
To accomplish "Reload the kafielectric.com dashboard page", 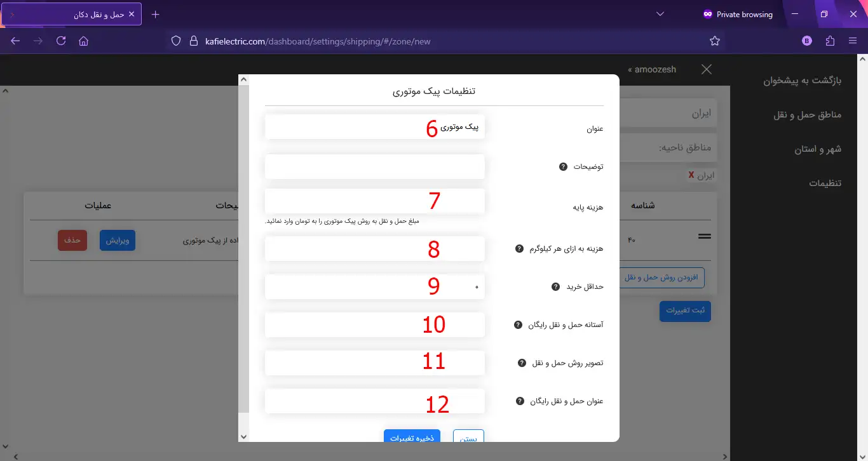I will (60, 40).
